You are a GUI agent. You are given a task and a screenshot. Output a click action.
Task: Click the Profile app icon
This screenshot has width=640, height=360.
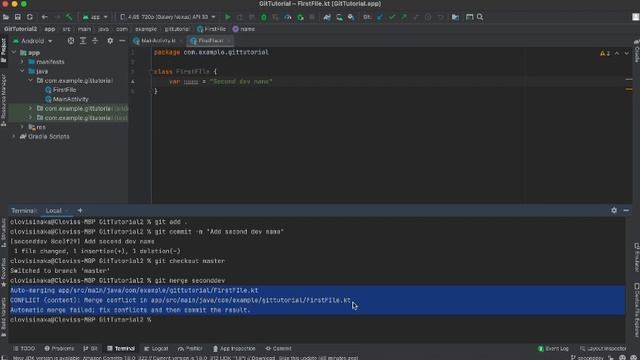click(288, 17)
